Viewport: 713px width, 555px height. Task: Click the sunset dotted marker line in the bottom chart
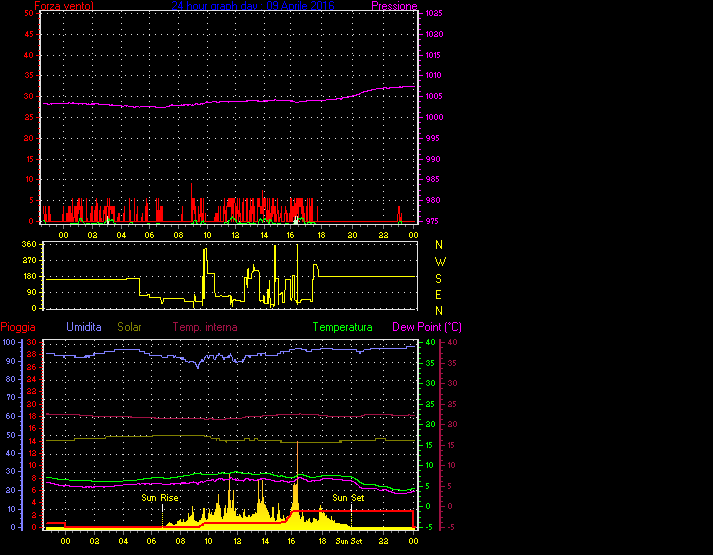[x=351, y=515]
